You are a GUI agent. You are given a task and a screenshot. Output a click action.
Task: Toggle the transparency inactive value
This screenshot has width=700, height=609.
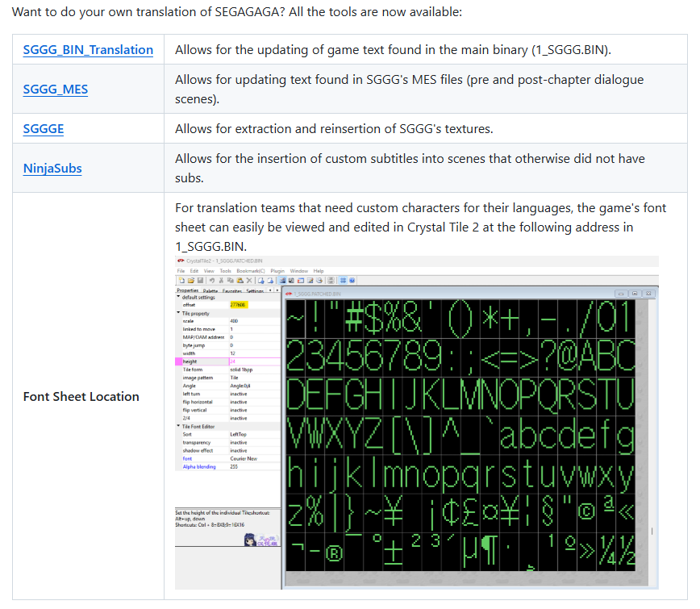[x=239, y=443]
